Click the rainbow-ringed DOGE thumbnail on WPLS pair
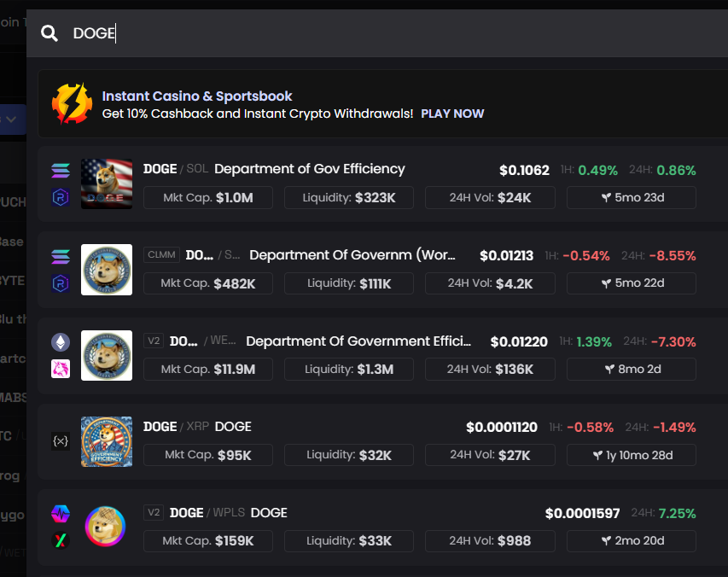The image size is (728, 577). (x=106, y=527)
